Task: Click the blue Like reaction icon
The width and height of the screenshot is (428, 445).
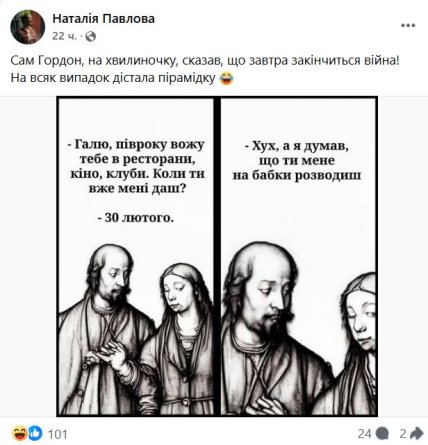Action: click(35, 433)
